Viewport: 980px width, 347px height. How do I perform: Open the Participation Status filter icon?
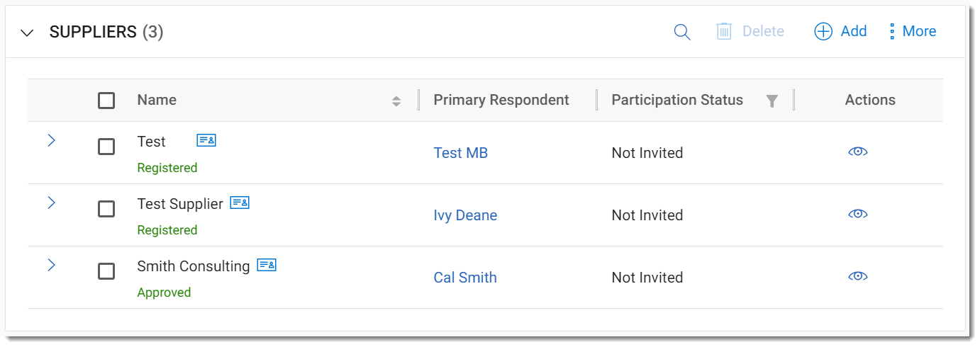772,101
